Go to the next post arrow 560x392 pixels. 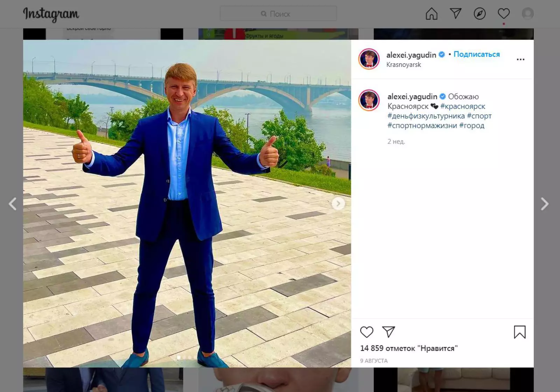544,204
